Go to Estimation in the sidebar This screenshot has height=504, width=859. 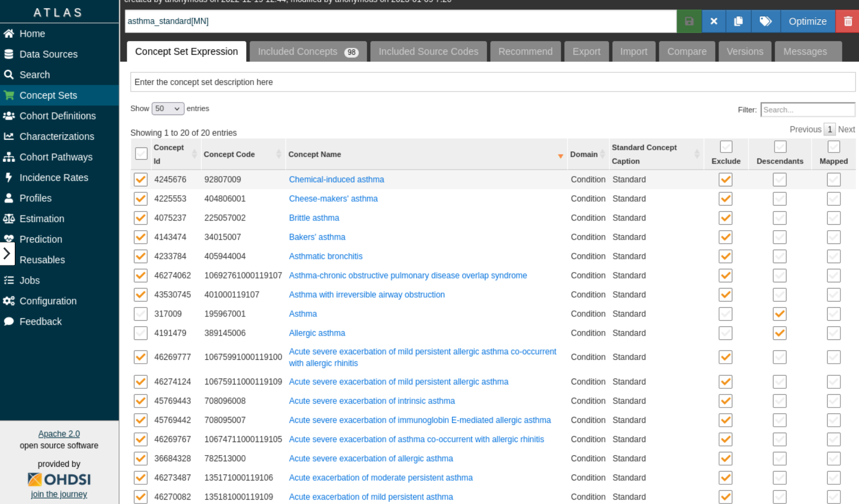(x=42, y=219)
